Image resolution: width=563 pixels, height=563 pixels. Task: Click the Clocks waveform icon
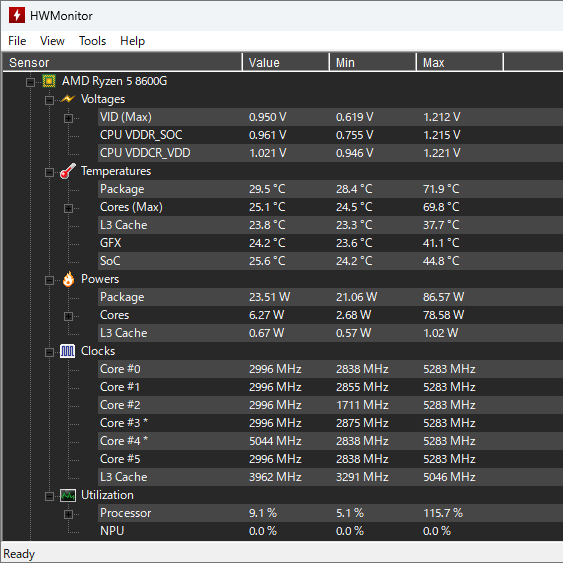click(68, 351)
